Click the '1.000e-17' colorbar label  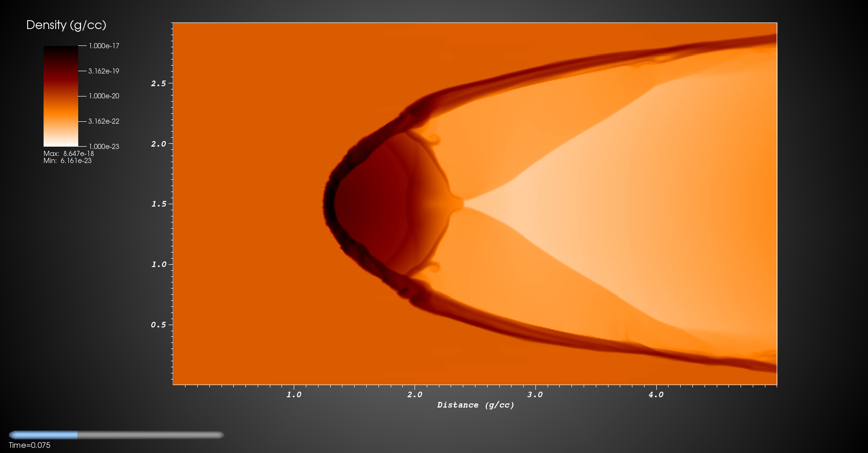(104, 46)
